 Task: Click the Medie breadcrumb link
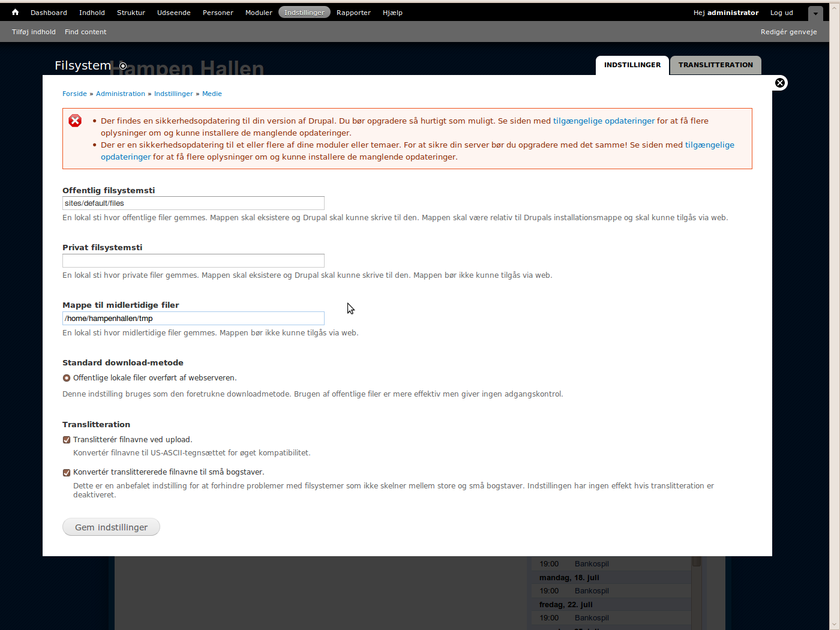point(212,94)
